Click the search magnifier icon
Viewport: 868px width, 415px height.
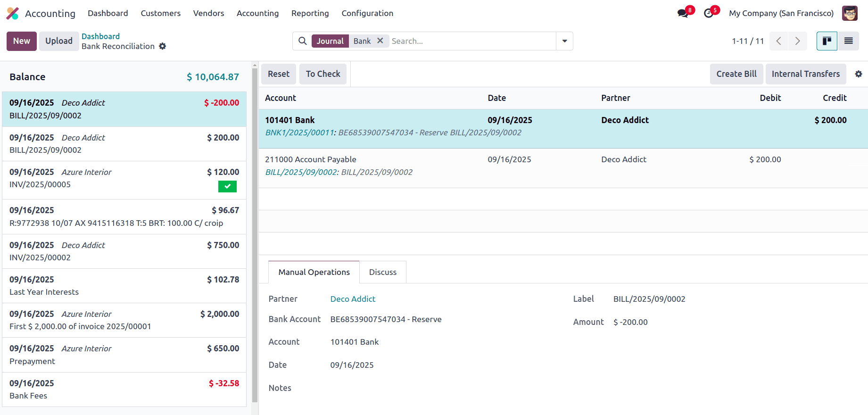click(x=303, y=41)
